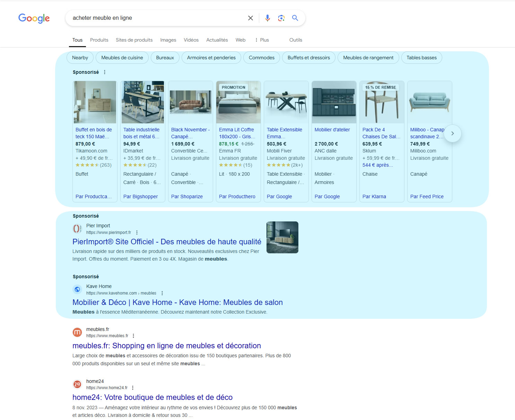
Task: Click Par Bigshopper attribution link
Action: [x=140, y=196]
